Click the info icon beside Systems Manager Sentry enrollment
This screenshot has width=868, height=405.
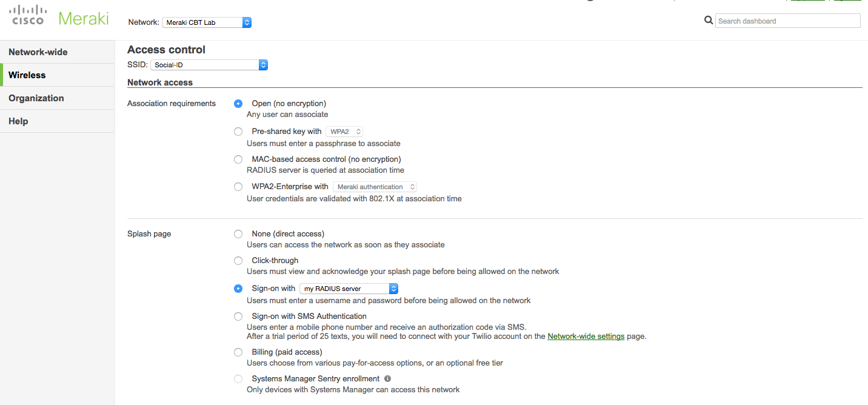point(387,378)
